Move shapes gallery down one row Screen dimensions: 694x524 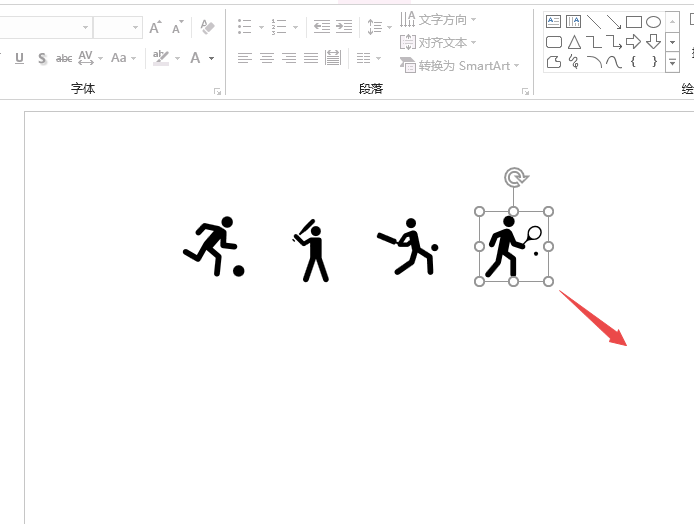click(672, 42)
